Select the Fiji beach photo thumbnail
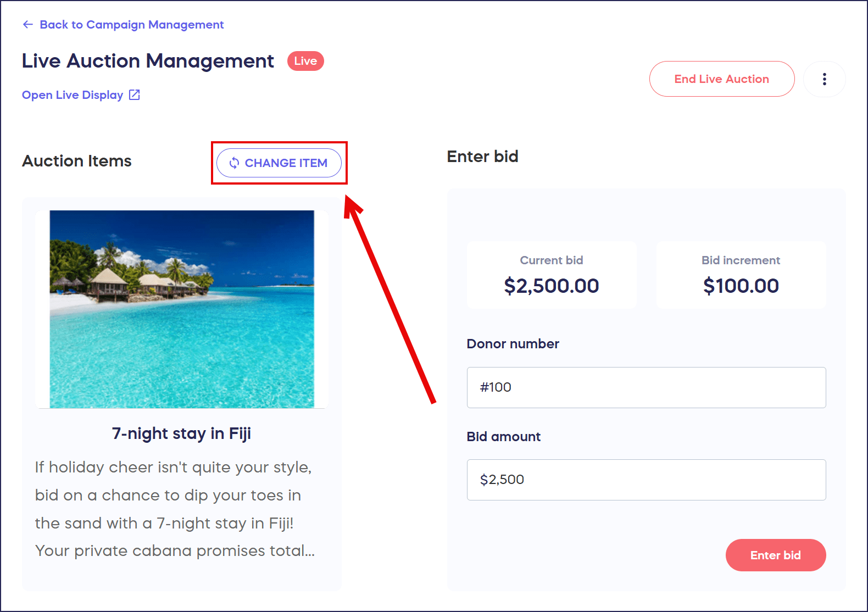This screenshot has height=612, width=868. click(x=182, y=309)
